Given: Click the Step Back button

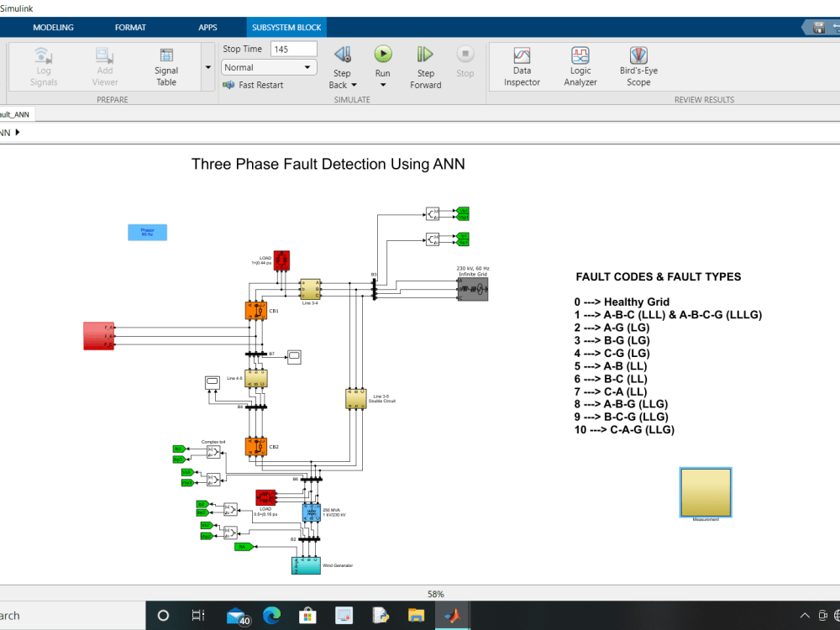Looking at the screenshot, I should click(343, 60).
